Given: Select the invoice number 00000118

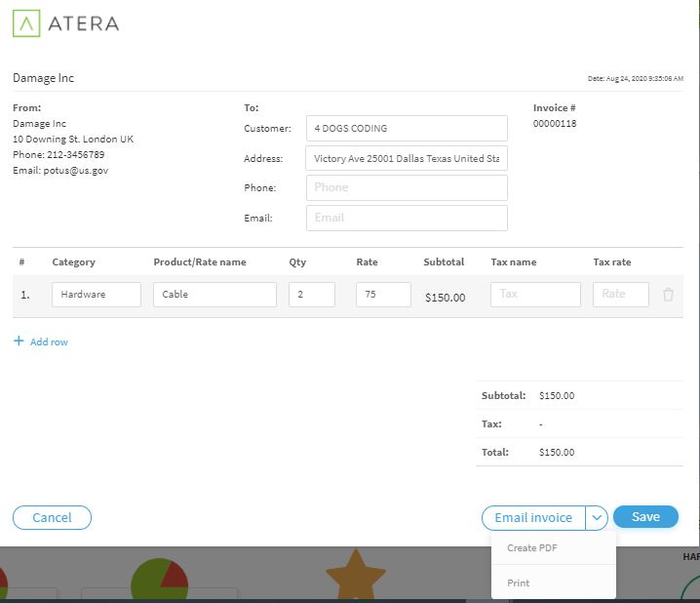Looking at the screenshot, I should [x=555, y=124].
